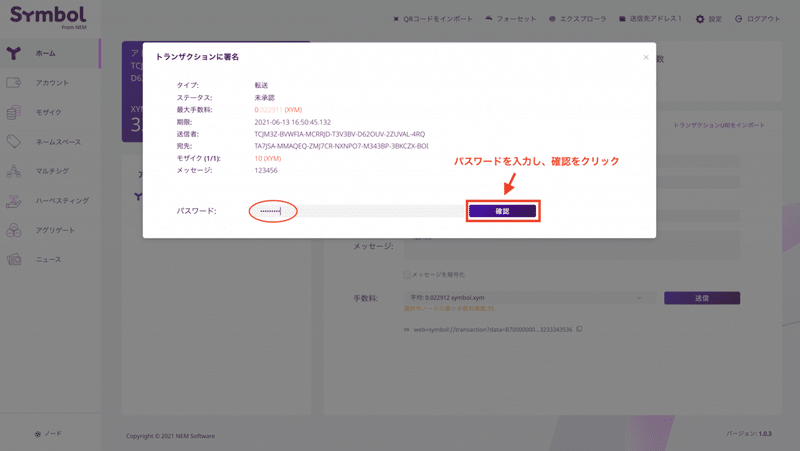
Task: Open the アカウント wallet icon
Action: click(x=14, y=83)
